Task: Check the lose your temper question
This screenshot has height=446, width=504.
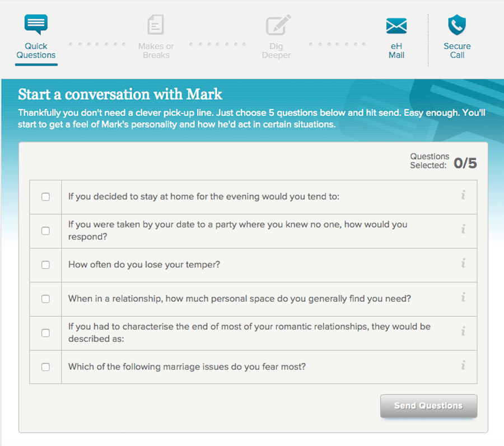Action: click(x=45, y=264)
